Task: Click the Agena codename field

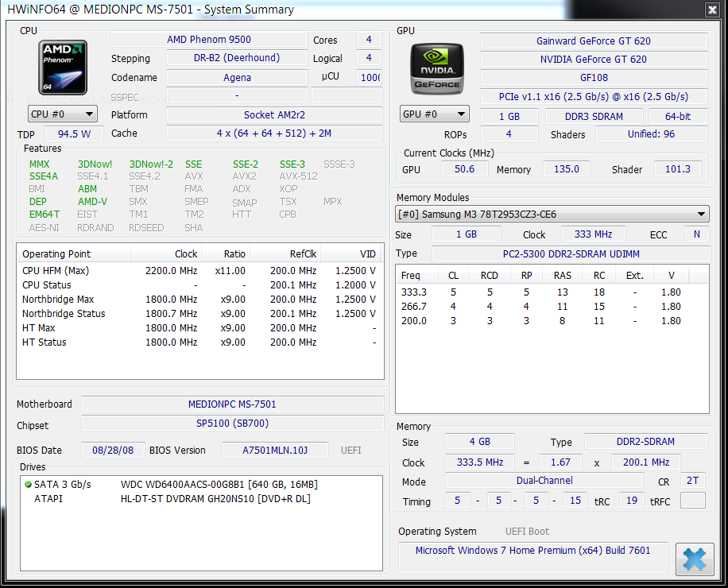Action: pyautogui.click(x=238, y=78)
